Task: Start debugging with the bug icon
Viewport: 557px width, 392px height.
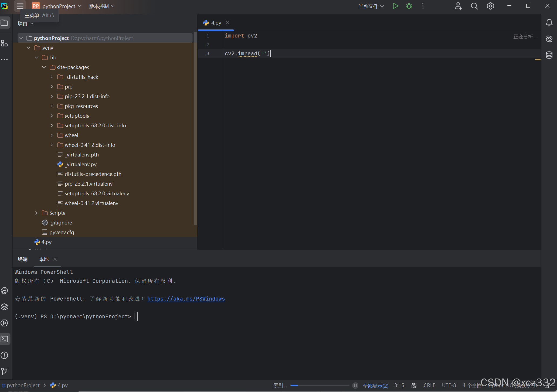Action: (409, 6)
